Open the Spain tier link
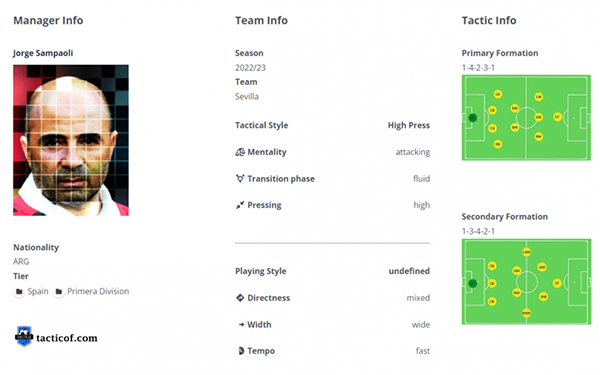Image resolution: width=600 pixels, height=375 pixels. point(38,292)
